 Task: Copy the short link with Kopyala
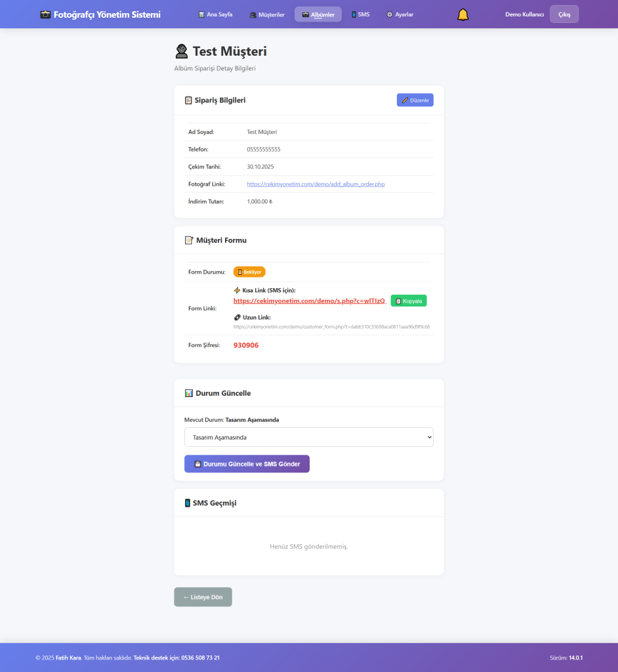[x=409, y=301]
